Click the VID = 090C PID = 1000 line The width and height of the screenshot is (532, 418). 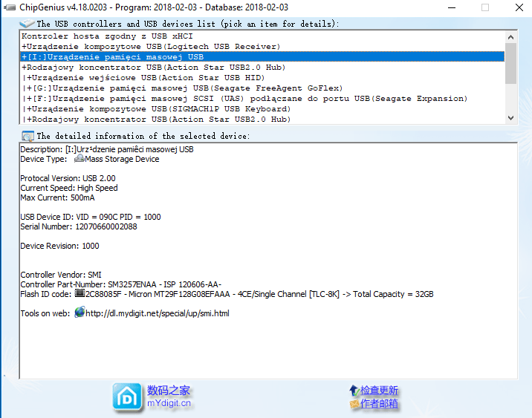point(91,217)
